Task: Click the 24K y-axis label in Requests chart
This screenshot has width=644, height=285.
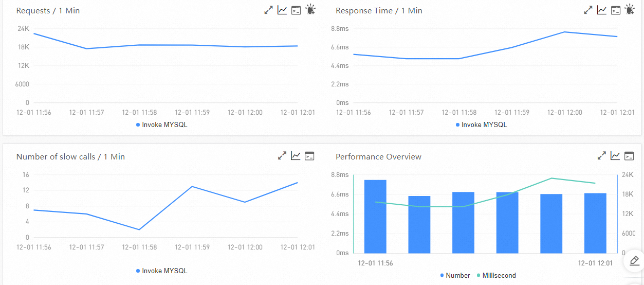Action: click(x=24, y=28)
